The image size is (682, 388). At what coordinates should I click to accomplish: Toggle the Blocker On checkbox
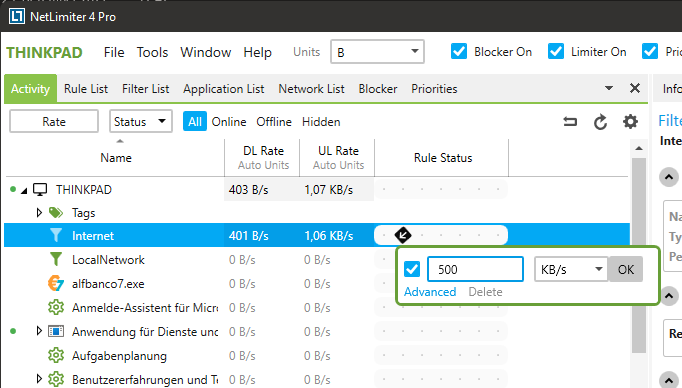point(459,51)
